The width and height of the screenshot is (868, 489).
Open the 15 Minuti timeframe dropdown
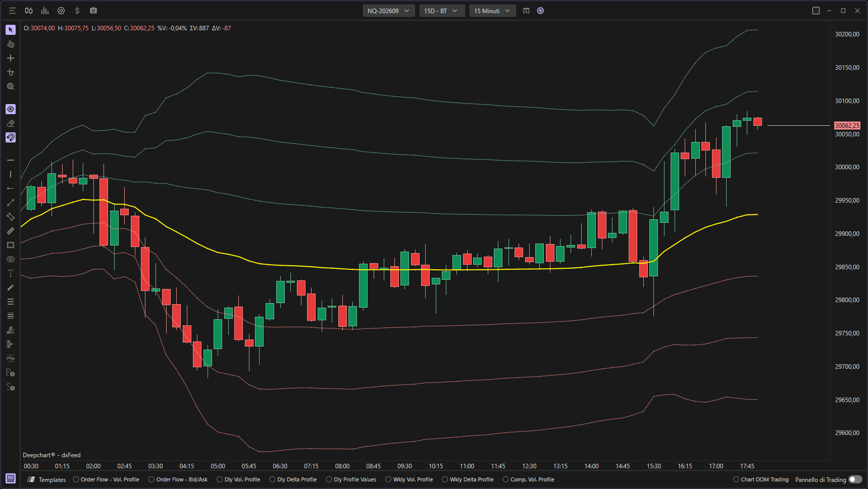[492, 11]
